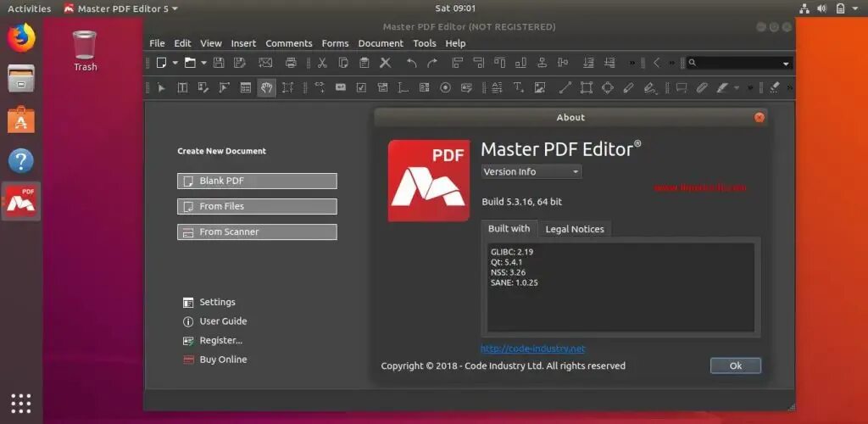Open the search field dropdown arrow

[x=786, y=64]
